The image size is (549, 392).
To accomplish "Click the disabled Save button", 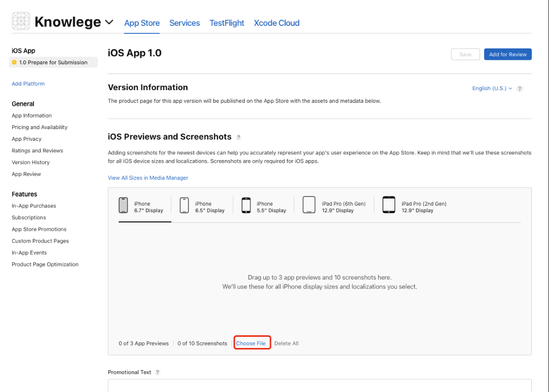I will pyautogui.click(x=465, y=54).
